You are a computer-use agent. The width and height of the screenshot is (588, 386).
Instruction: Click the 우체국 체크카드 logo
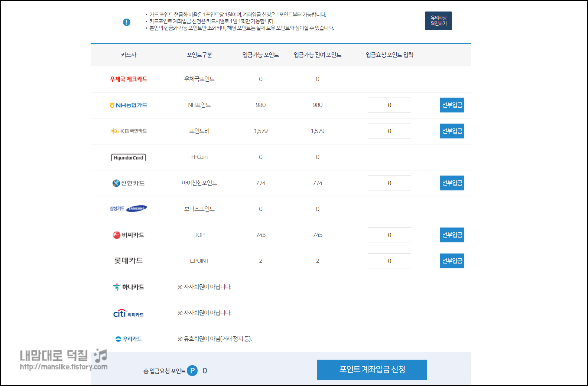(129, 79)
